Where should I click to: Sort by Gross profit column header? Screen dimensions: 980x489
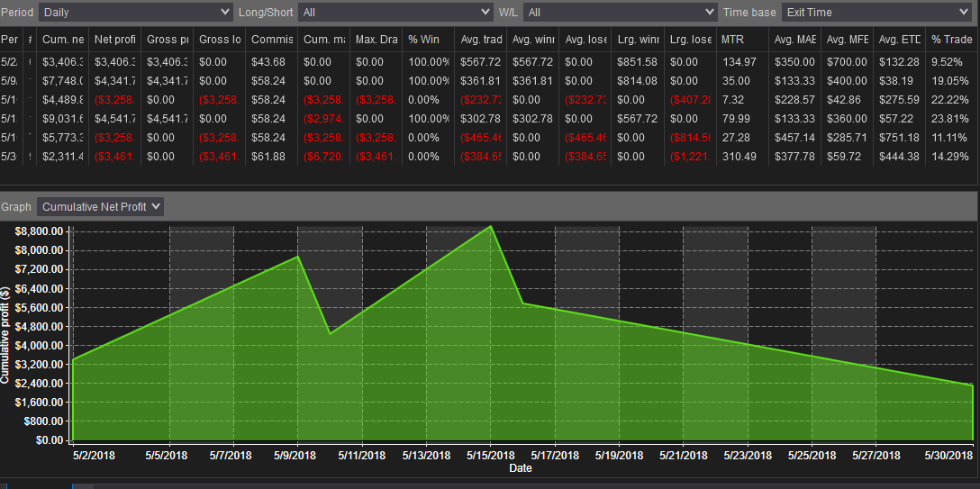(168, 40)
